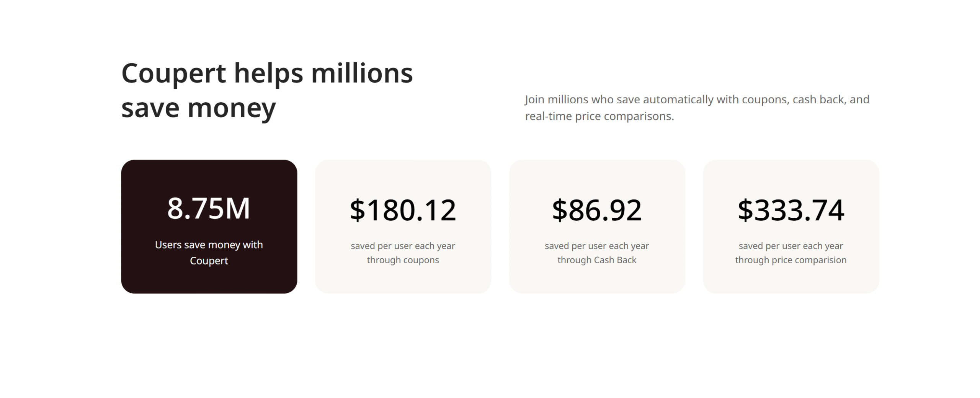980x398 pixels.
Task: Select the $86.92 amount
Action: pyautogui.click(x=597, y=210)
